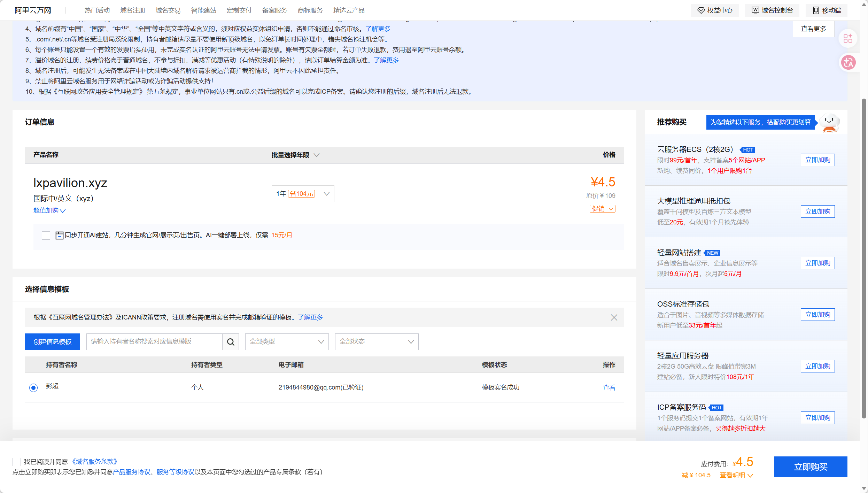This screenshot has width=868, height=493.
Task: Add ICP备案服务码 with 立即加购
Action: click(x=817, y=418)
